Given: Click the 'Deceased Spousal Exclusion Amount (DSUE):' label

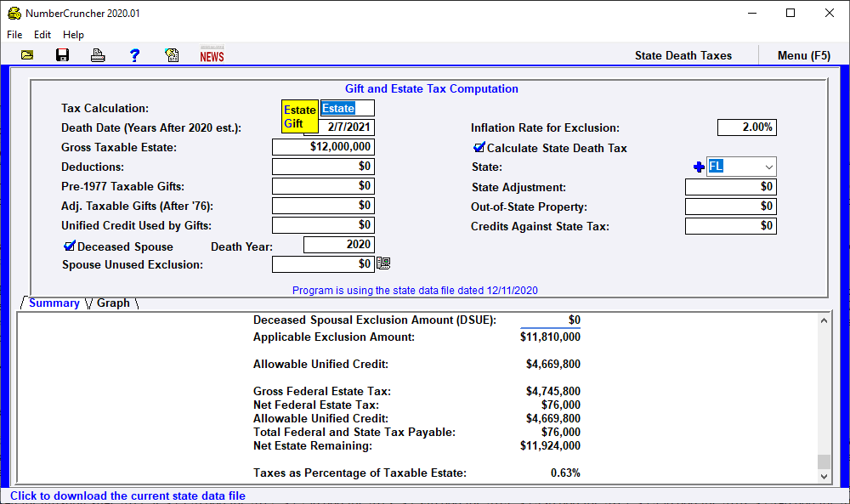Looking at the screenshot, I should tap(375, 320).
